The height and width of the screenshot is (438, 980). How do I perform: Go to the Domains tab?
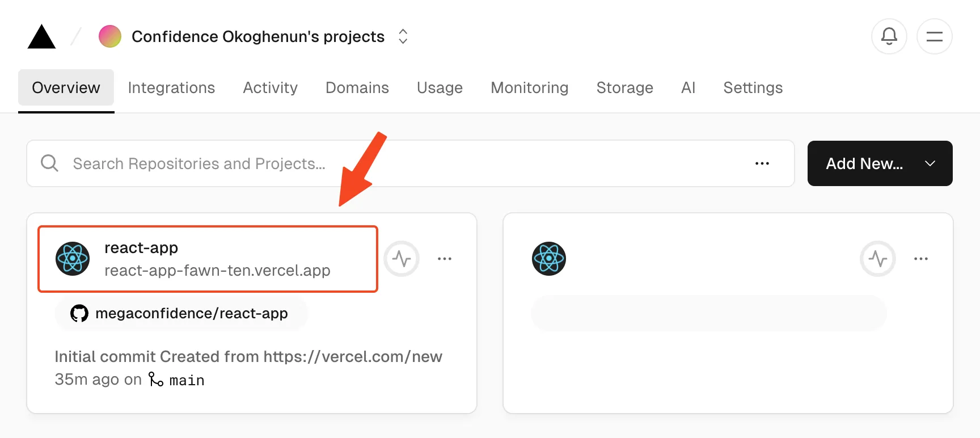point(357,87)
